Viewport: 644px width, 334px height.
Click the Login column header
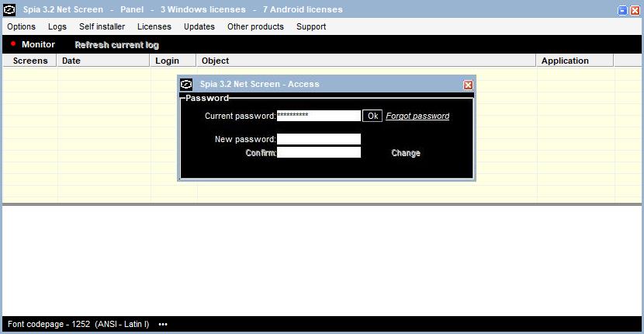(x=173, y=61)
